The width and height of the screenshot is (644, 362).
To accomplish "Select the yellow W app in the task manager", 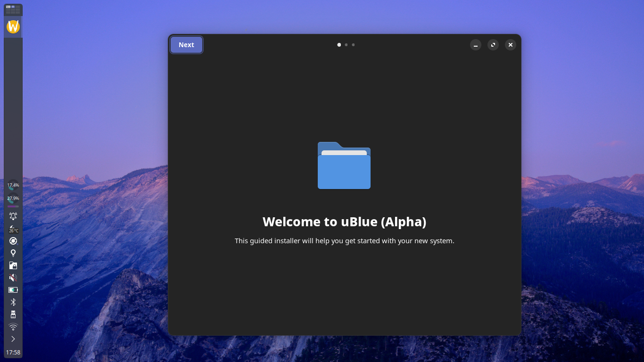I will tap(13, 27).
